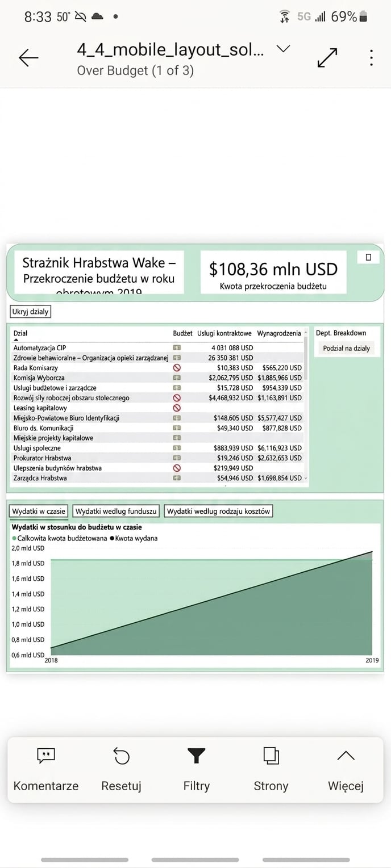Click the small square icon in the header
The image size is (391, 868).
tap(368, 257)
